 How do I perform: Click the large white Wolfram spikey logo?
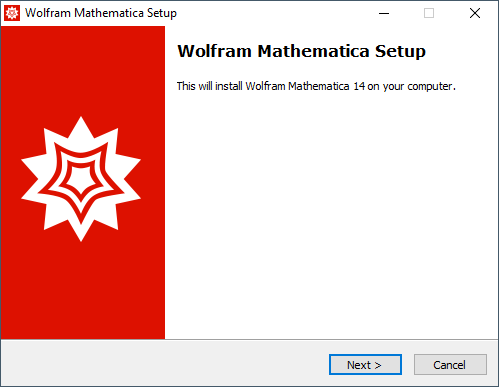[81, 179]
